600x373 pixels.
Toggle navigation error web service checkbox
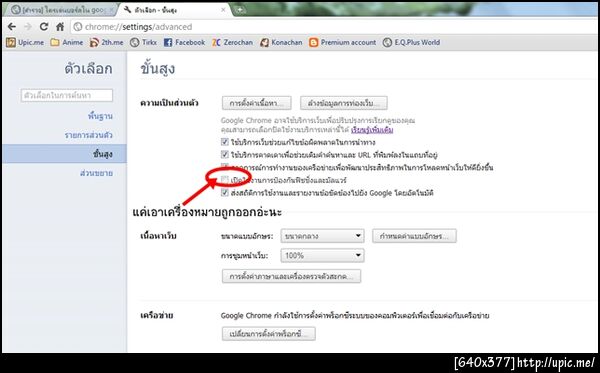click(x=225, y=142)
